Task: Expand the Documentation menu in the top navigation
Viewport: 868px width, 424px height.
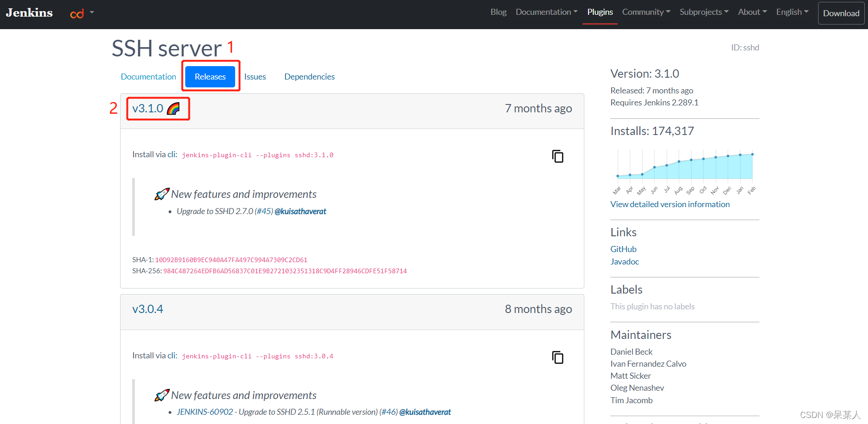Action: click(x=546, y=12)
